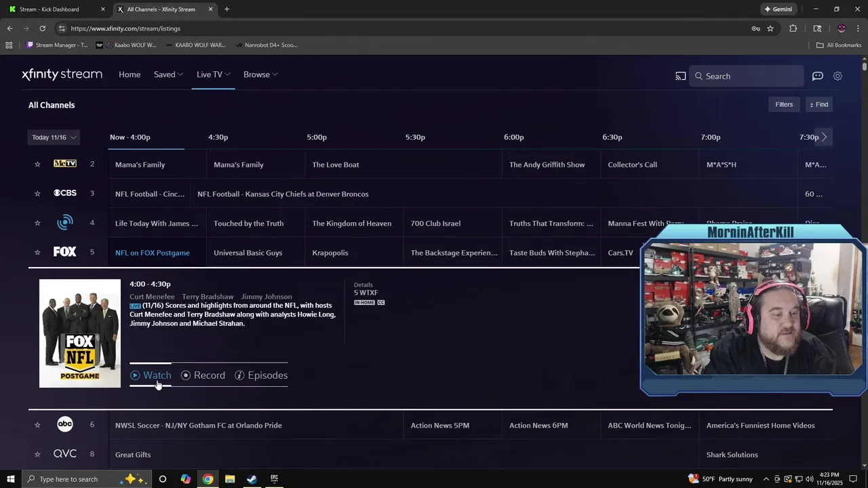Click the Xfinity search field
Viewport: 868px width, 488px height.
(x=747, y=76)
